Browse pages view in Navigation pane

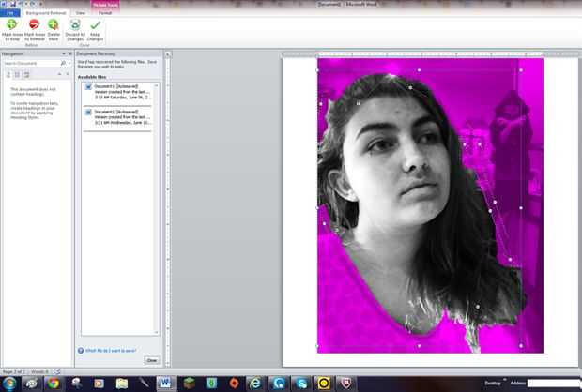[x=18, y=75]
